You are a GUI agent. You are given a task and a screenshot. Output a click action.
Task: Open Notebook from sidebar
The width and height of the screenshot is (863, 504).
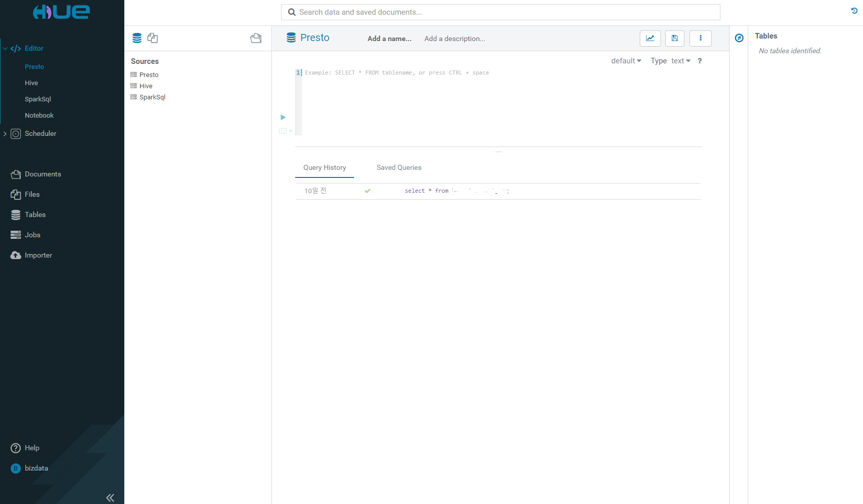(x=39, y=115)
